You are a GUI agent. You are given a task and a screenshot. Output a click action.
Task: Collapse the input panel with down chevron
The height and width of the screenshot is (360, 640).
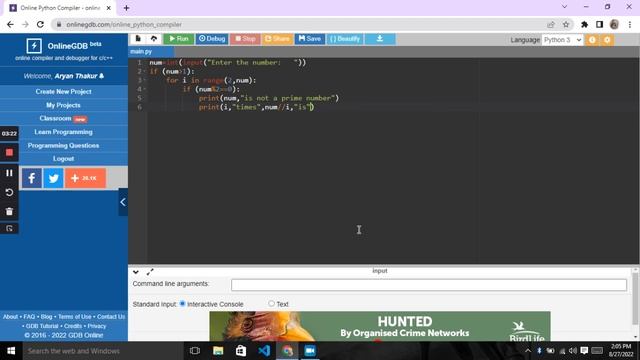136,271
